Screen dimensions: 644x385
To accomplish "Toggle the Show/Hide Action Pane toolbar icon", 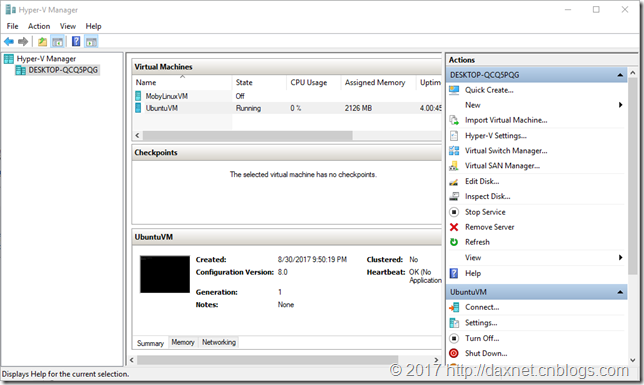I will (x=91, y=41).
